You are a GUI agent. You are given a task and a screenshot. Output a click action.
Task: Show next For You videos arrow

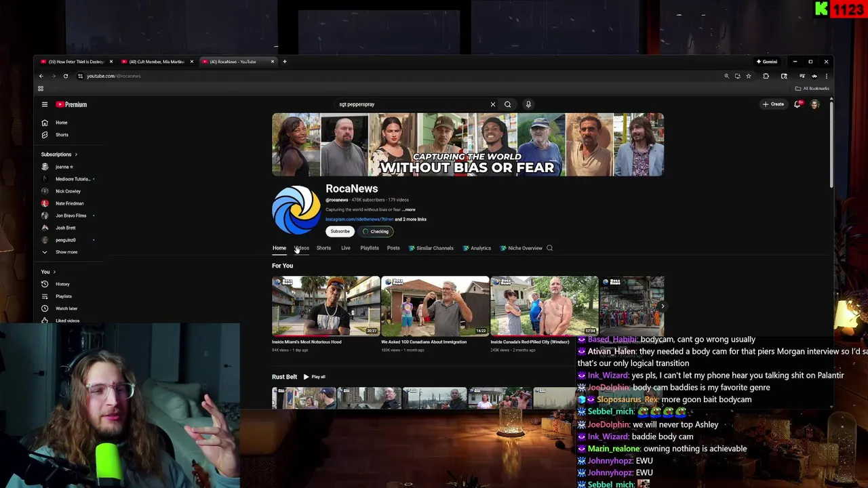(663, 306)
